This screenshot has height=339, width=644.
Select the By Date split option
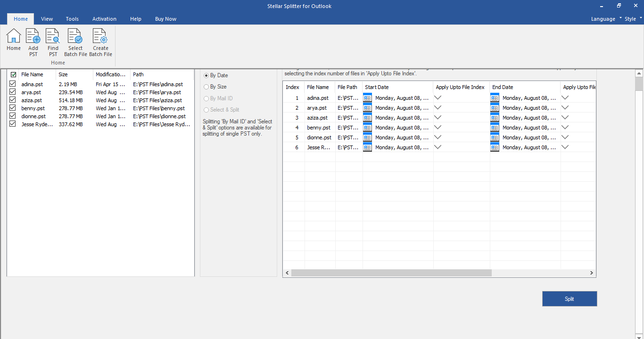216,75
